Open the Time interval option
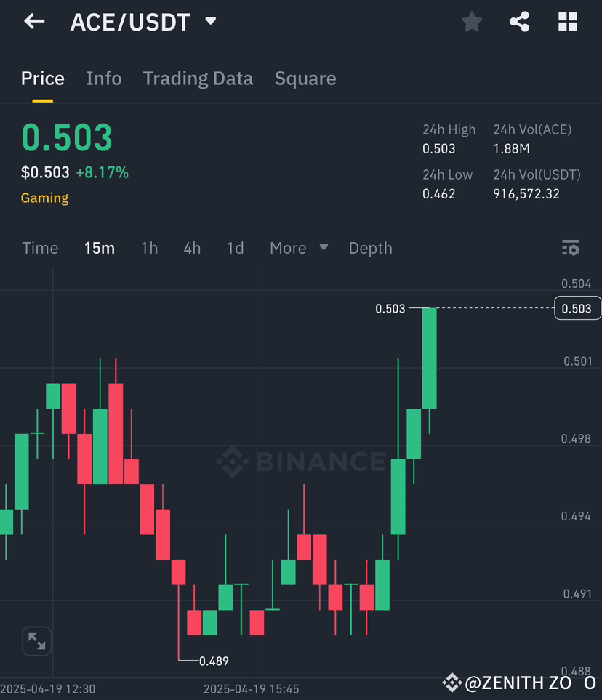Viewport: 602px width, 700px height. [x=40, y=248]
